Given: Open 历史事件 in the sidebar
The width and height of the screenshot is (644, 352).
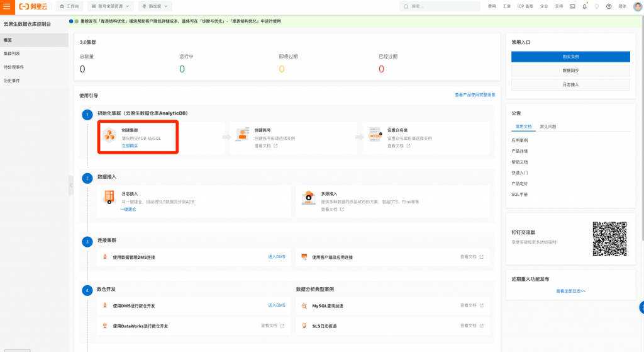Looking at the screenshot, I should coord(34,81).
